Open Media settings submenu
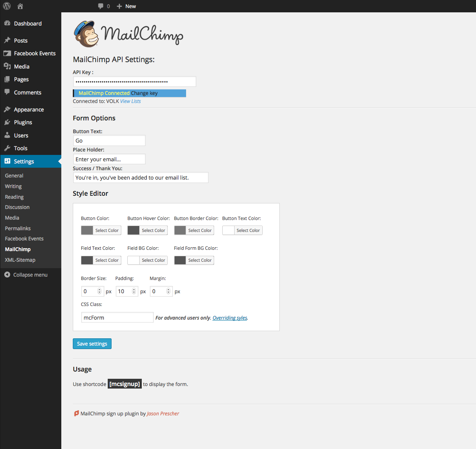 pyautogui.click(x=12, y=218)
